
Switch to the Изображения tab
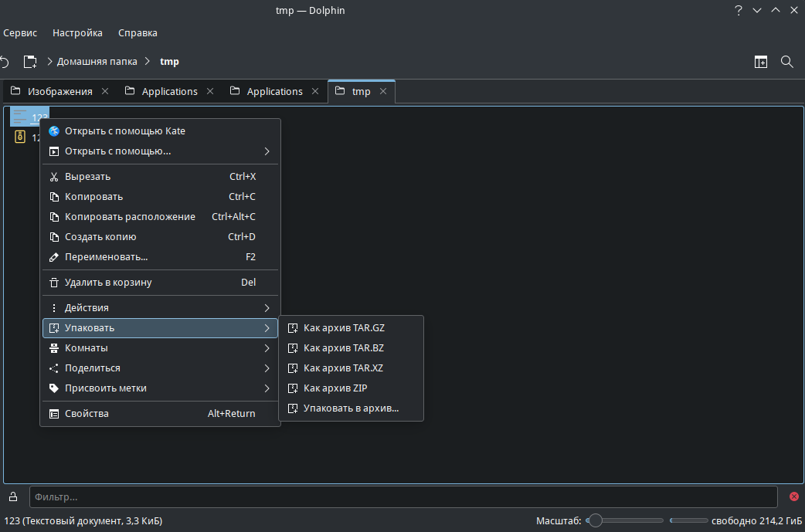(59, 91)
